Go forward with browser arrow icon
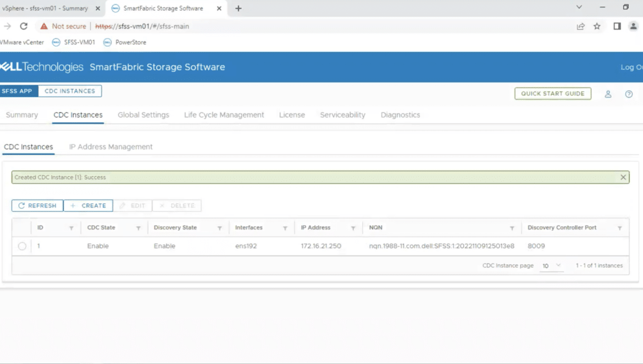Image resolution: width=643 pixels, height=364 pixels. (x=7, y=26)
